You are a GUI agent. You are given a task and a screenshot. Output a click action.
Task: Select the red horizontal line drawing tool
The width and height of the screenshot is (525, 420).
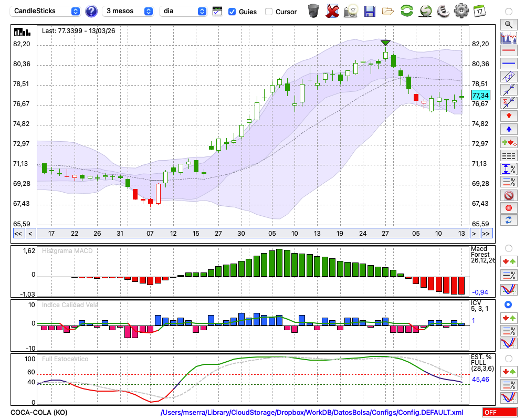click(508, 51)
